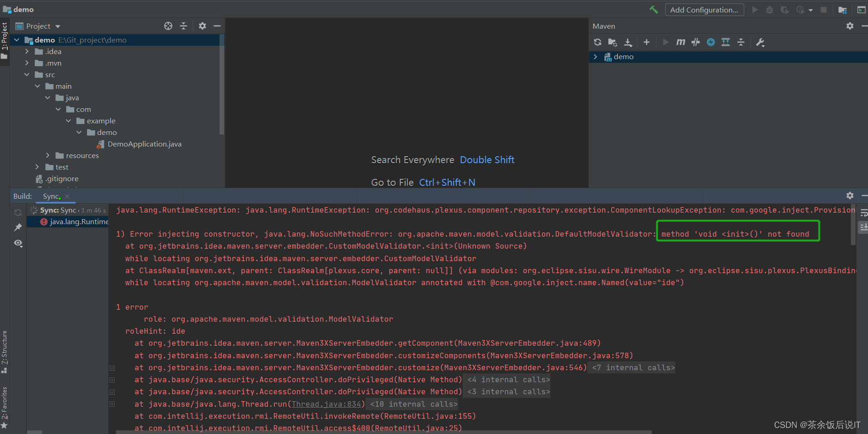Run with Coverage from the top toolbar
Image resolution: width=868 pixels, height=434 pixels.
(x=784, y=9)
